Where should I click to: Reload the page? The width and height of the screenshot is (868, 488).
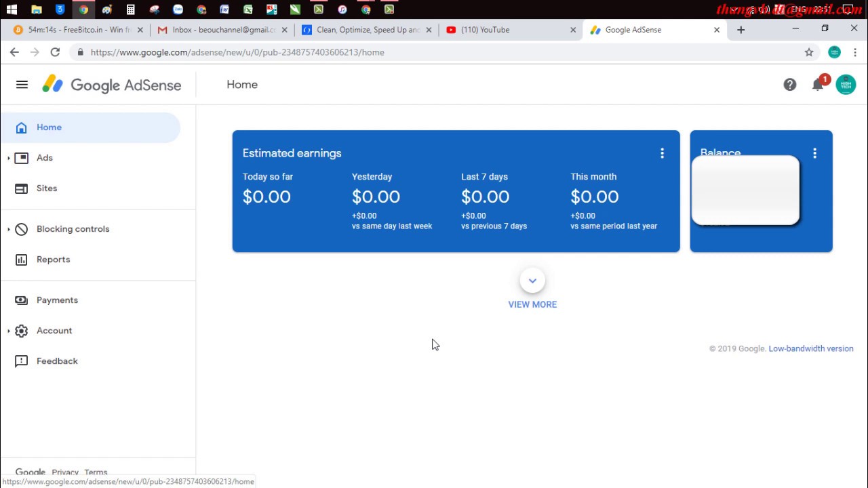pos(55,52)
